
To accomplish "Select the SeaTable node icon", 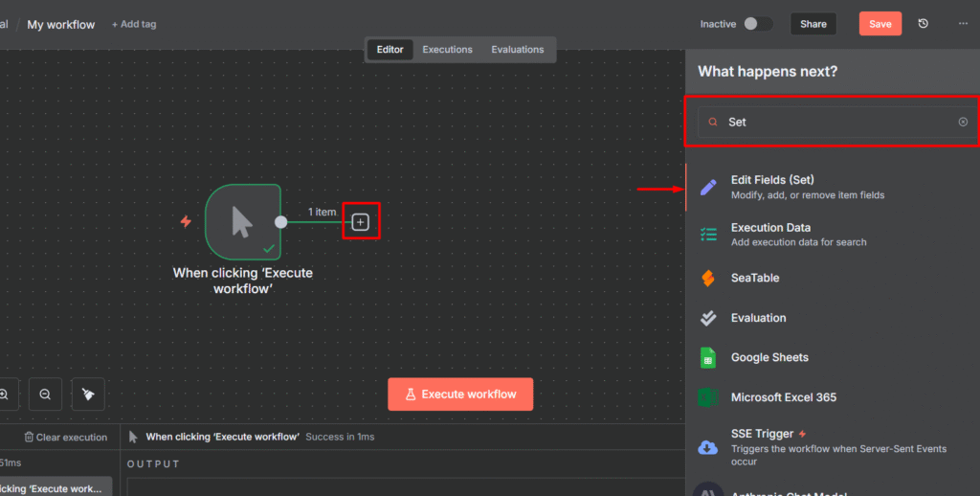I will click(708, 278).
